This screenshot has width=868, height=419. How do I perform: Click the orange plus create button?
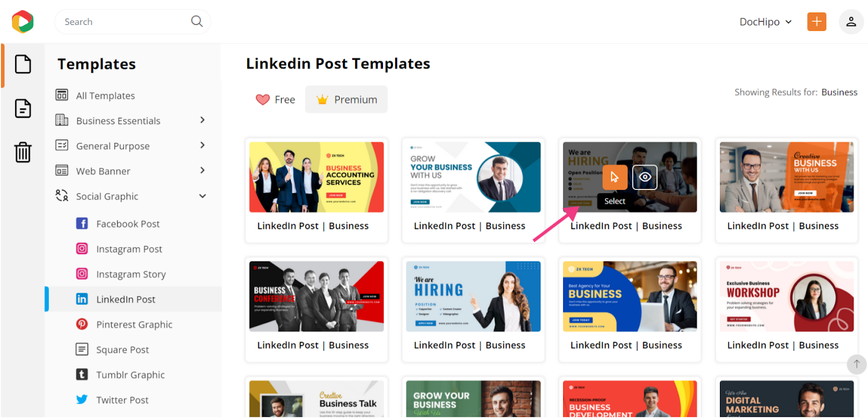[816, 22]
